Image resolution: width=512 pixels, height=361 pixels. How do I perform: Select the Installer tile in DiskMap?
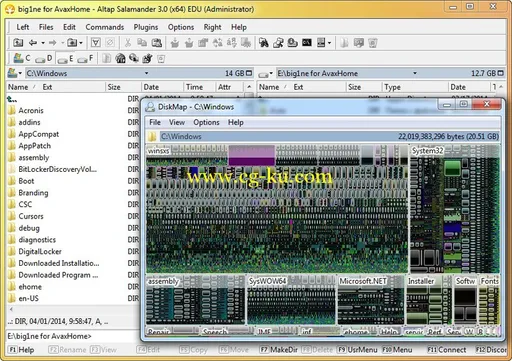point(428,300)
